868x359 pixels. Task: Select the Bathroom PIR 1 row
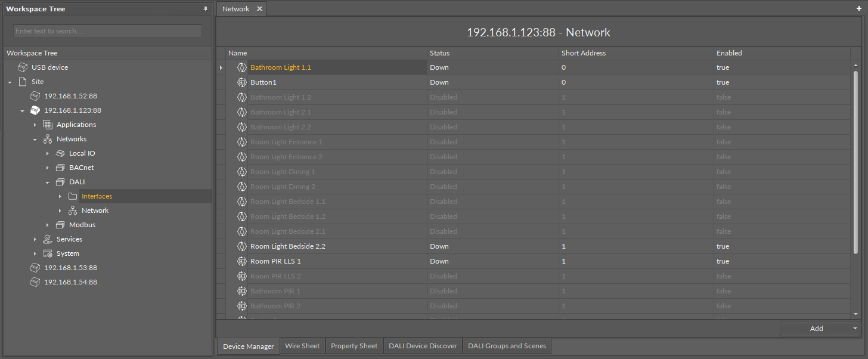[x=534, y=291]
